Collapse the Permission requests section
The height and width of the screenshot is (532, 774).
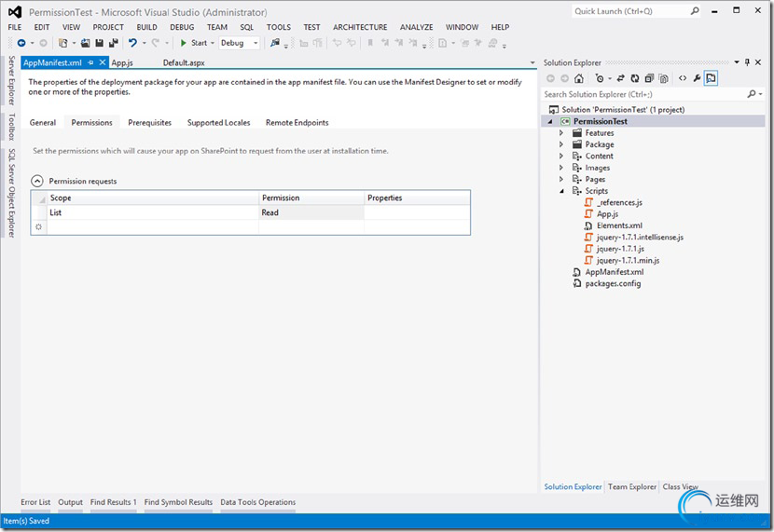[37, 181]
